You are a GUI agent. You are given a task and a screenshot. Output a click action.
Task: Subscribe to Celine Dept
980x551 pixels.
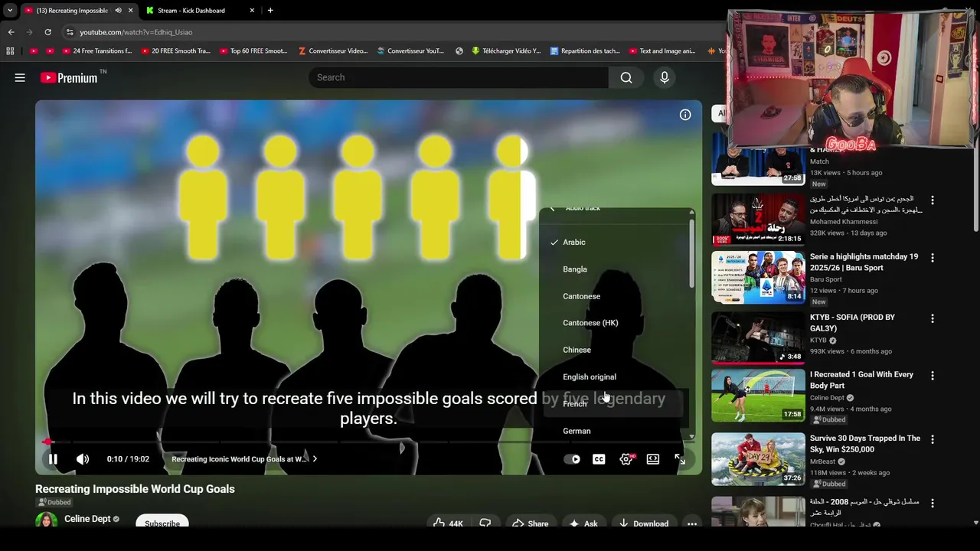(x=162, y=523)
